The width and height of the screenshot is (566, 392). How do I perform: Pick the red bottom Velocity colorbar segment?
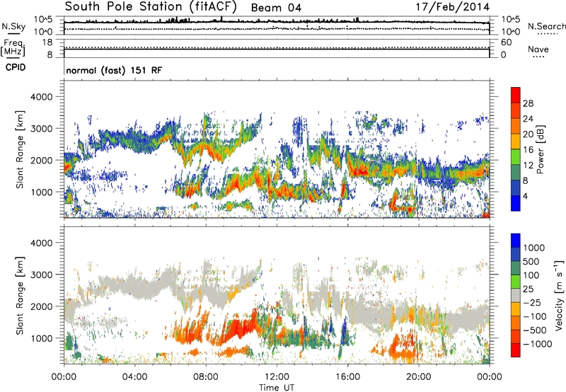tap(516, 350)
